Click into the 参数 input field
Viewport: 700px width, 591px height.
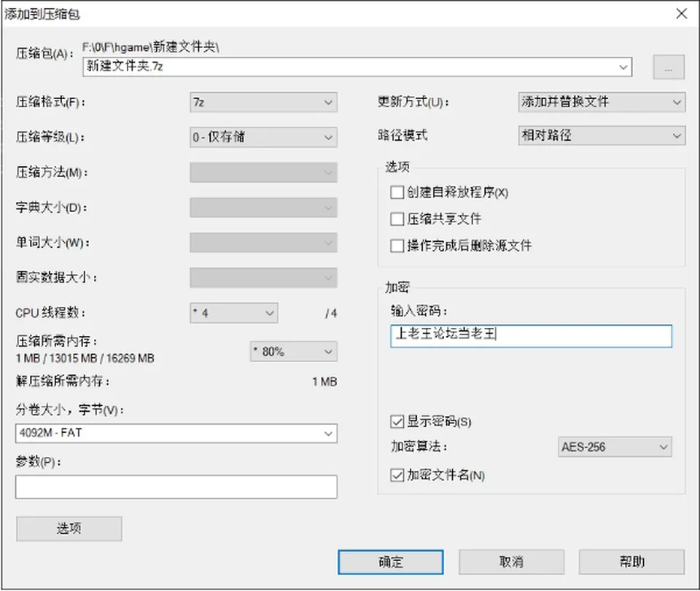(176, 487)
